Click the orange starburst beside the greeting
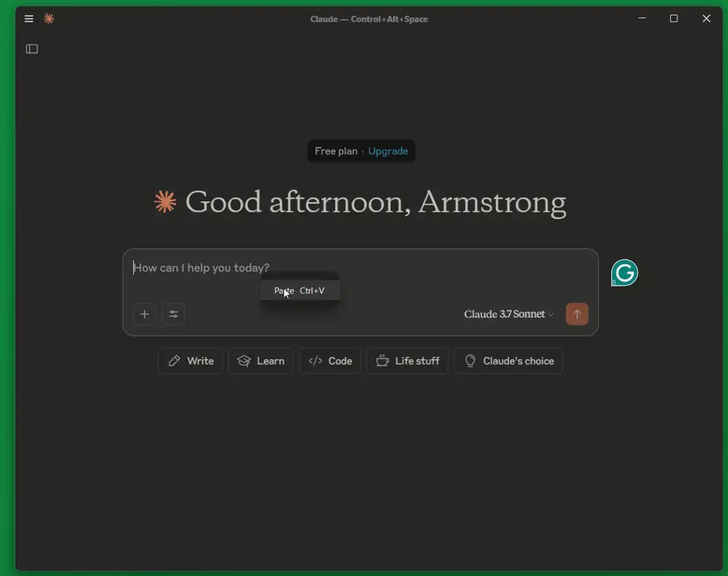Viewport: 728px width, 576px height. click(165, 202)
